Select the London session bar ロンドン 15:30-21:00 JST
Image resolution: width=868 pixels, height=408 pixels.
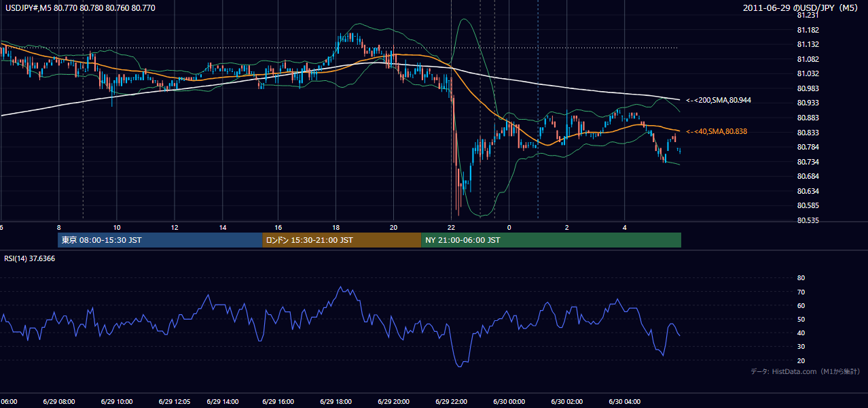pyautogui.click(x=342, y=240)
